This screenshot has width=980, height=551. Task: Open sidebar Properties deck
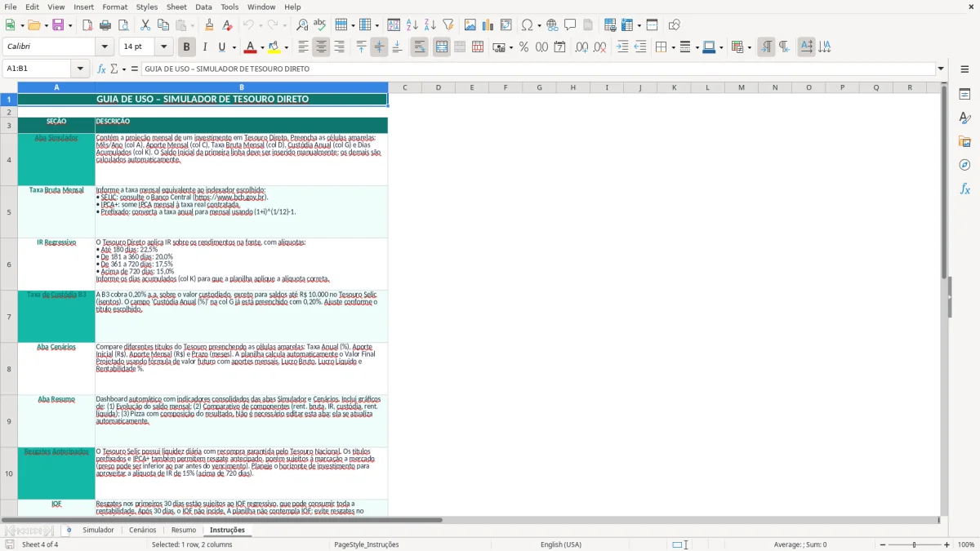click(964, 95)
